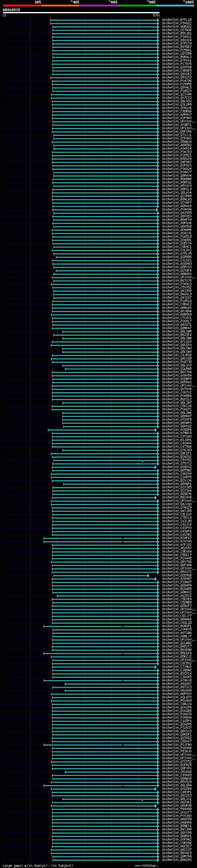Select the UniRef100_C9Y1W3 label
The width and height of the screenshot is (197, 868).
pos(176,436)
